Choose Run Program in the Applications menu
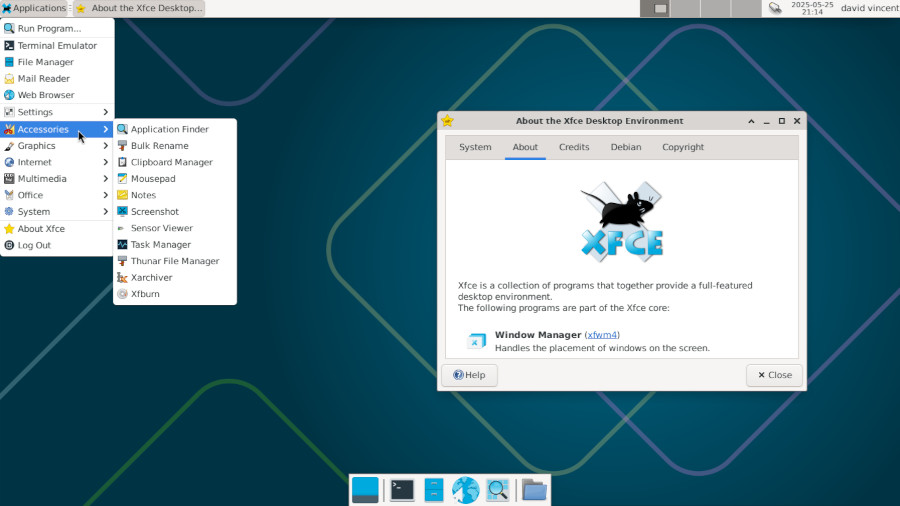The width and height of the screenshot is (900, 506). coord(57,28)
